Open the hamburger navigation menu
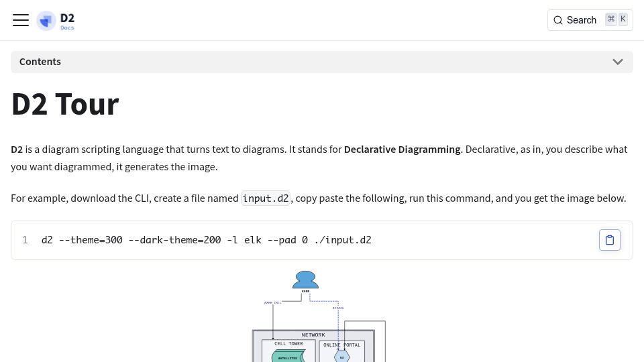 tap(21, 20)
